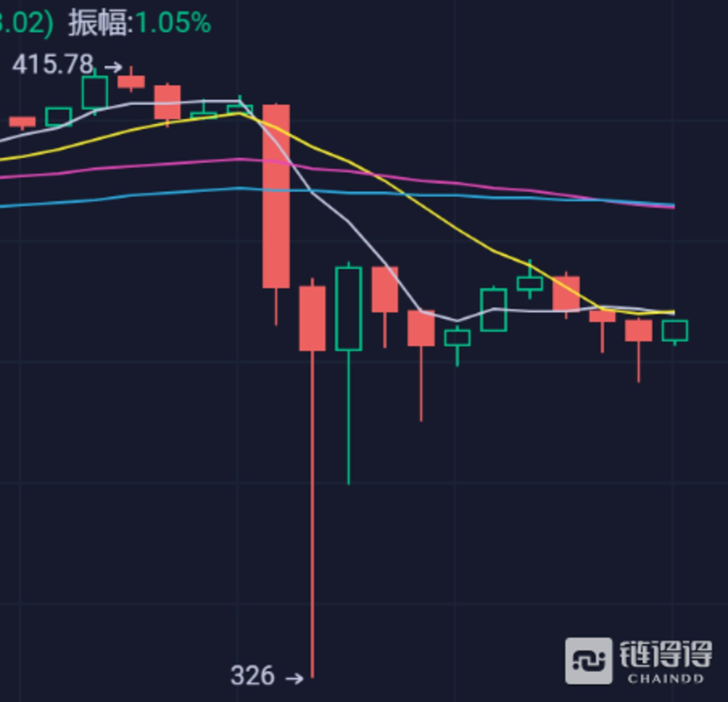Click the 326 low price label

pyautogui.click(x=252, y=676)
